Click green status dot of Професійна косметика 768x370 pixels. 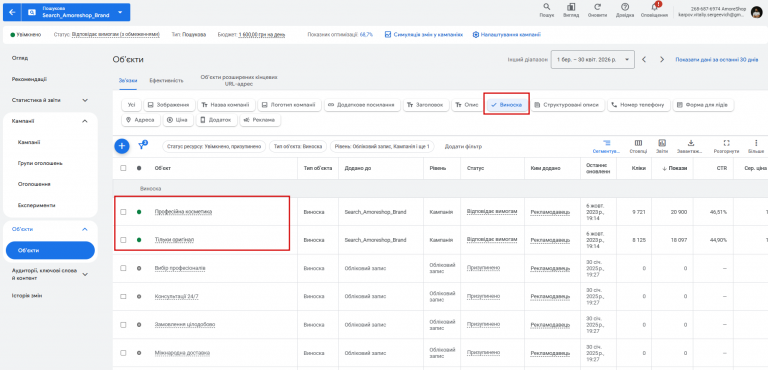[139, 212]
